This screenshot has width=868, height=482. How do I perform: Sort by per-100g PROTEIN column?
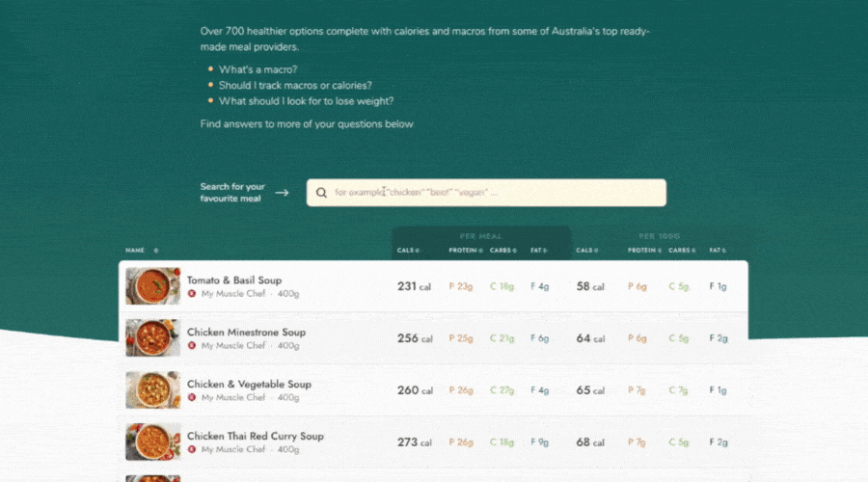[644, 250]
